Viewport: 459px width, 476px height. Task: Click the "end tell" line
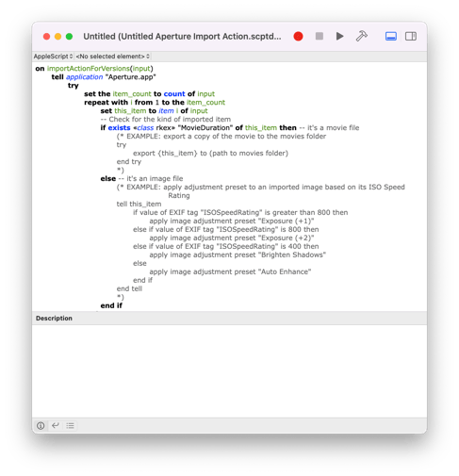click(x=129, y=288)
